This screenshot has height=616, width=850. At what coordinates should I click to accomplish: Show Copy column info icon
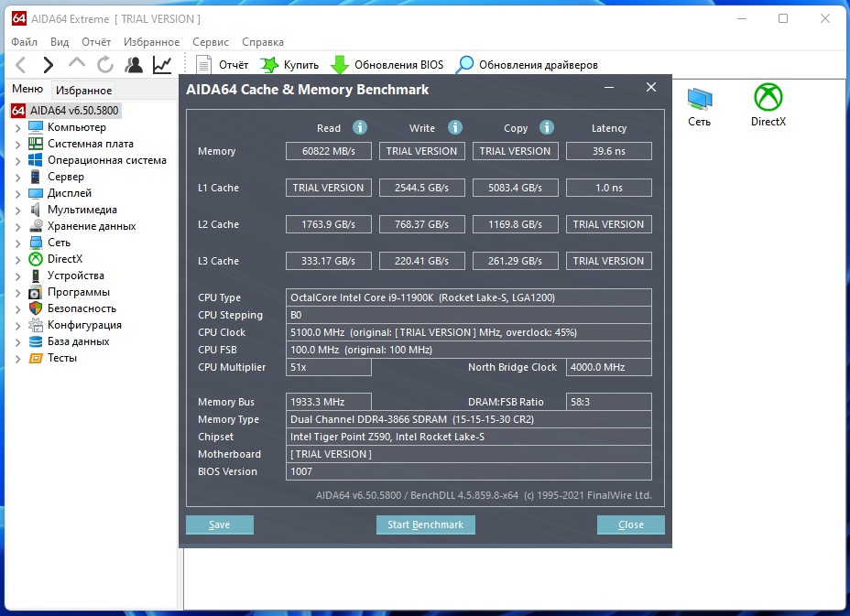coord(547,127)
